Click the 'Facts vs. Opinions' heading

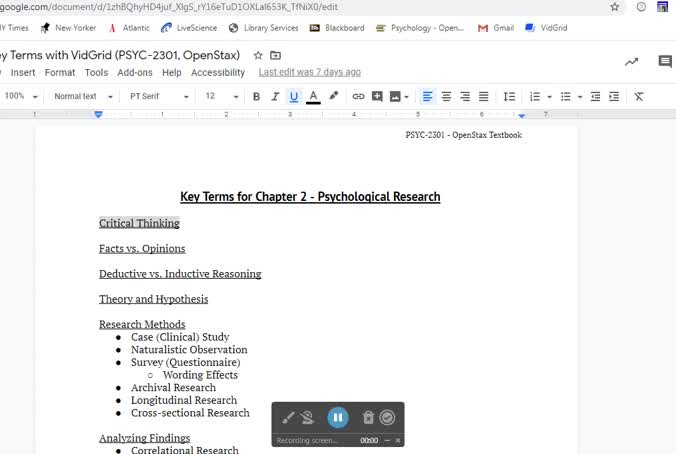click(142, 248)
